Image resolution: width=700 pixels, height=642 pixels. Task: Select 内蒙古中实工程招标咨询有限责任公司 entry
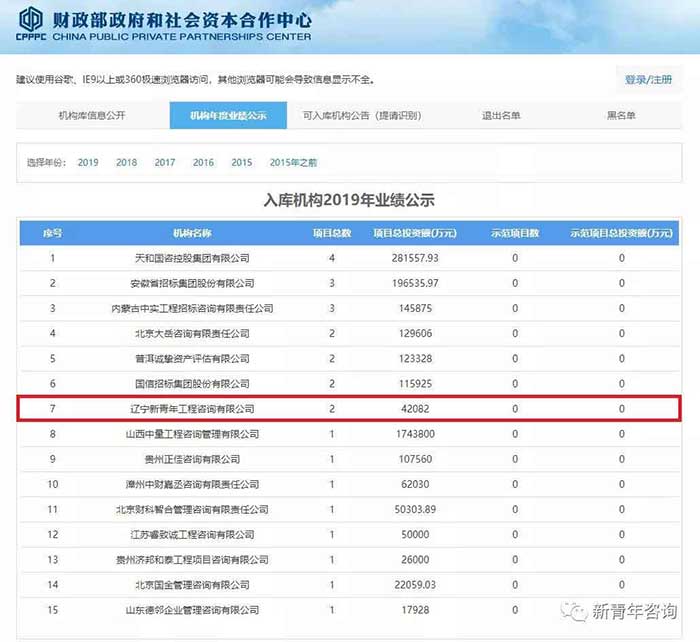click(192, 308)
